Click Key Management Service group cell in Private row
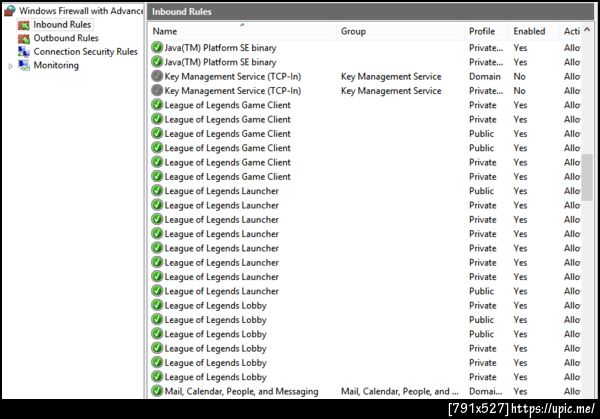The image size is (600, 419). (x=391, y=91)
